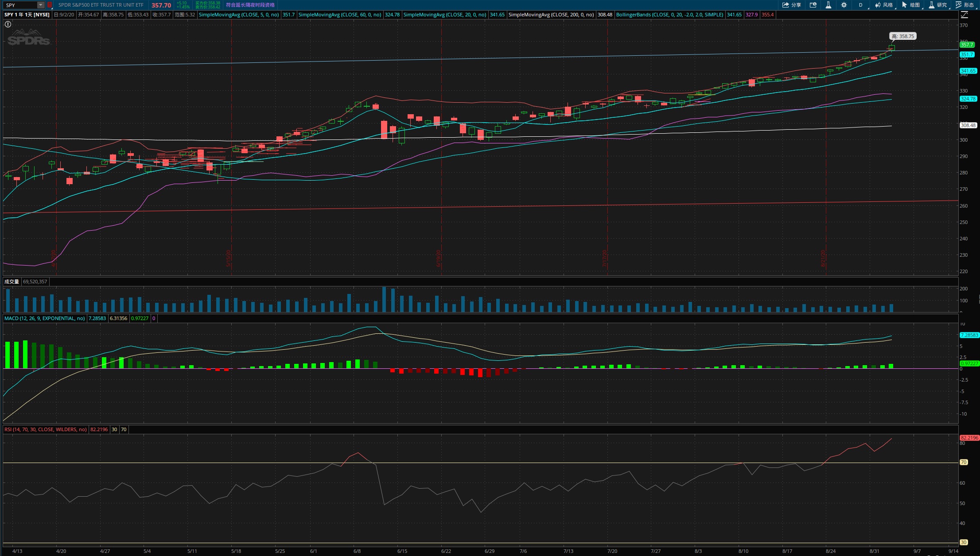
Task: Click the 7/17/20 expiration date marker
Action: coord(604,259)
